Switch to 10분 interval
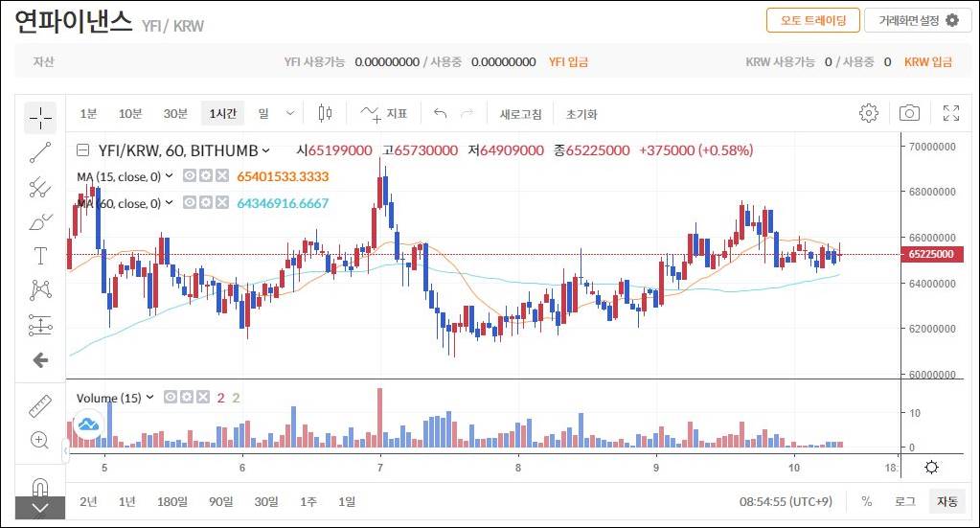This screenshot has height=528, width=980. (130, 114)
